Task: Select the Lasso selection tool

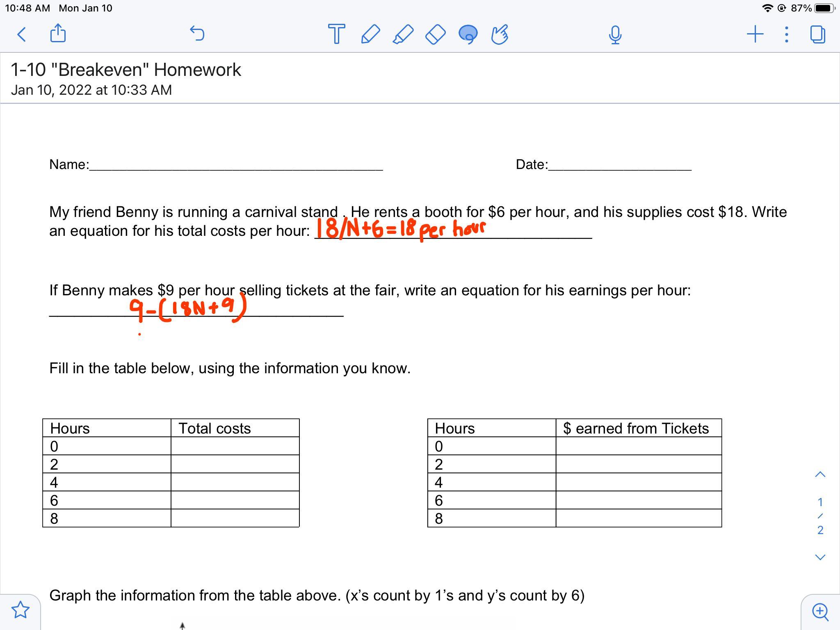Action: point(468,34)
